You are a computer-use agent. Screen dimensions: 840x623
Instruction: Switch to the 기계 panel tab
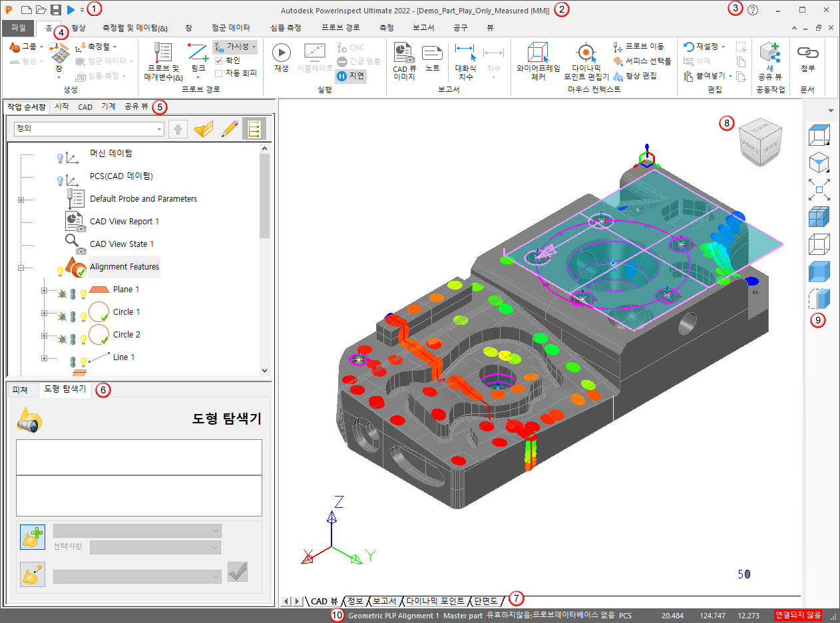pos(108,106)
